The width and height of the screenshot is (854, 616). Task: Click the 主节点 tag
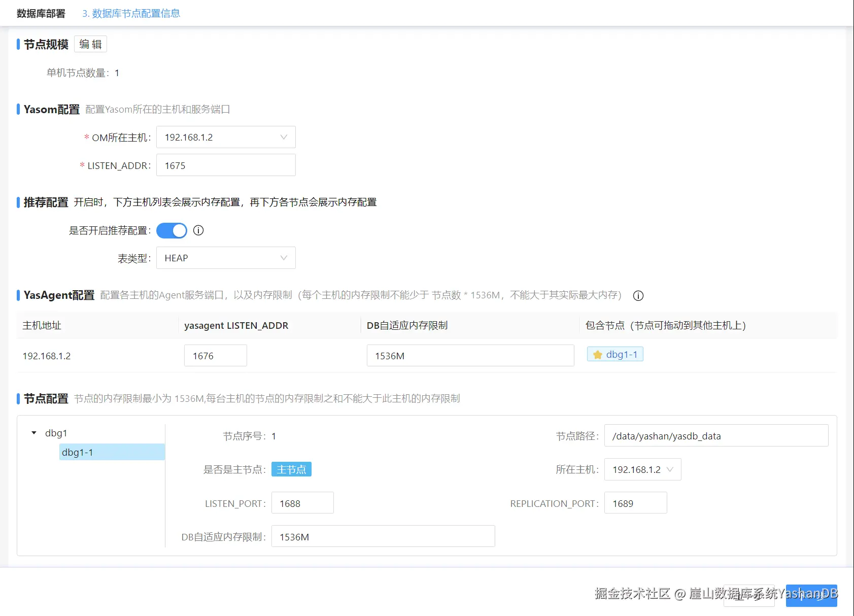[x=291, y=469]
